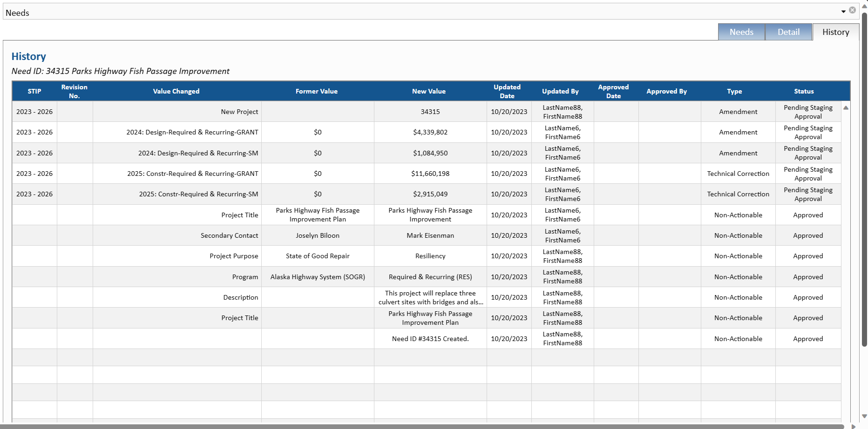Select '2024: Design-Required & Recurring-SM' cell
868x429 pixels.
[x=177, y=153]
